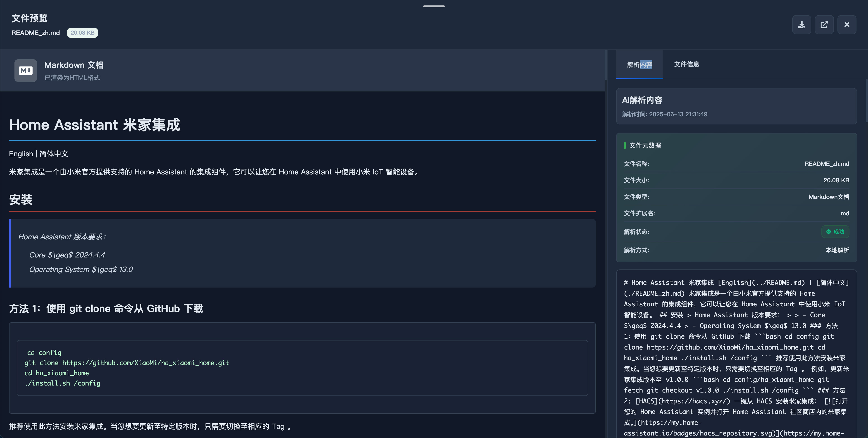Click the 文件扩展名 value md

tap(845, 213)
